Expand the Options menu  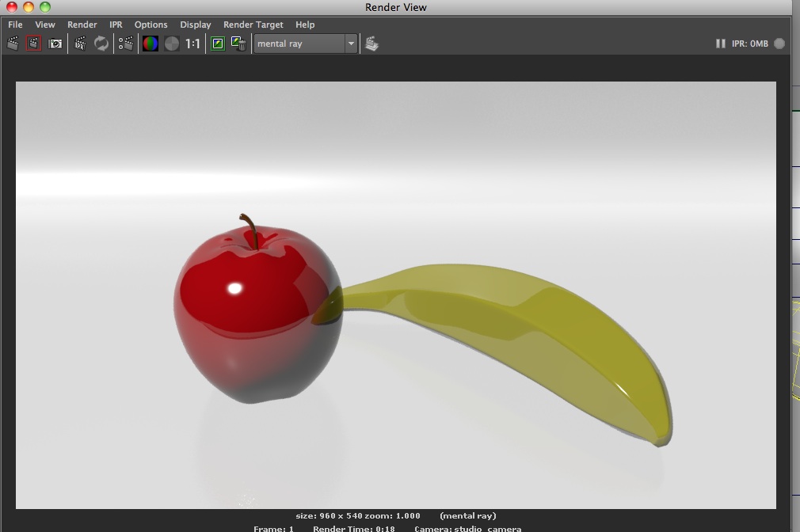[150, 25]
